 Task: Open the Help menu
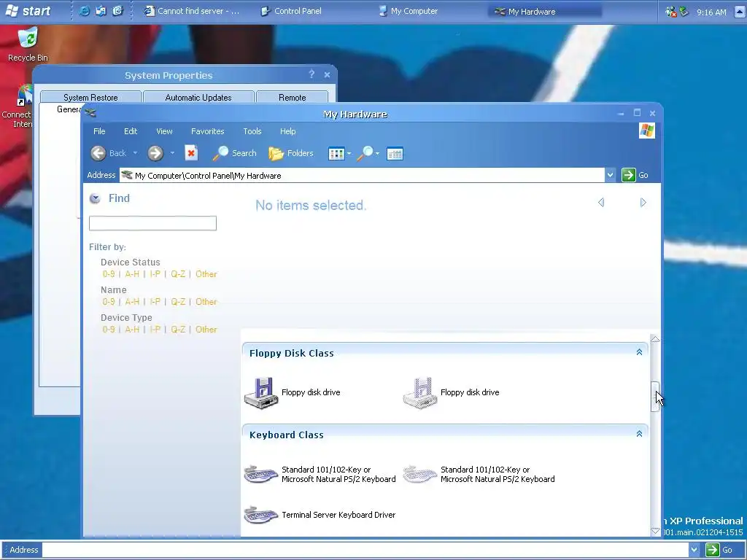coord(287,131)
